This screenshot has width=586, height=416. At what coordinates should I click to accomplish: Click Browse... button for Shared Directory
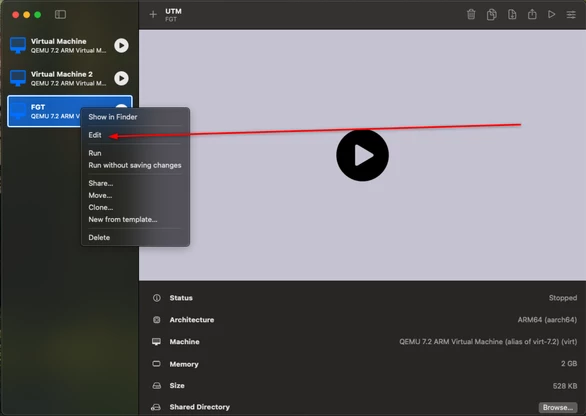(x=558, y=407)
